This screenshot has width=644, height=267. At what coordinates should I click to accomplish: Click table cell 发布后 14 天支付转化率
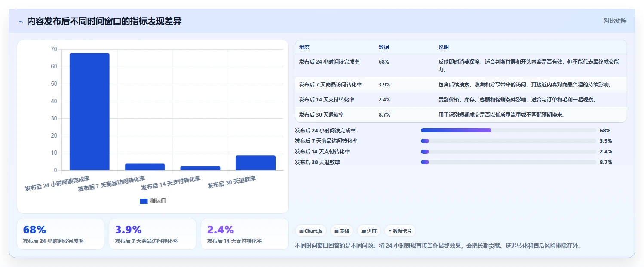[327, 100]
